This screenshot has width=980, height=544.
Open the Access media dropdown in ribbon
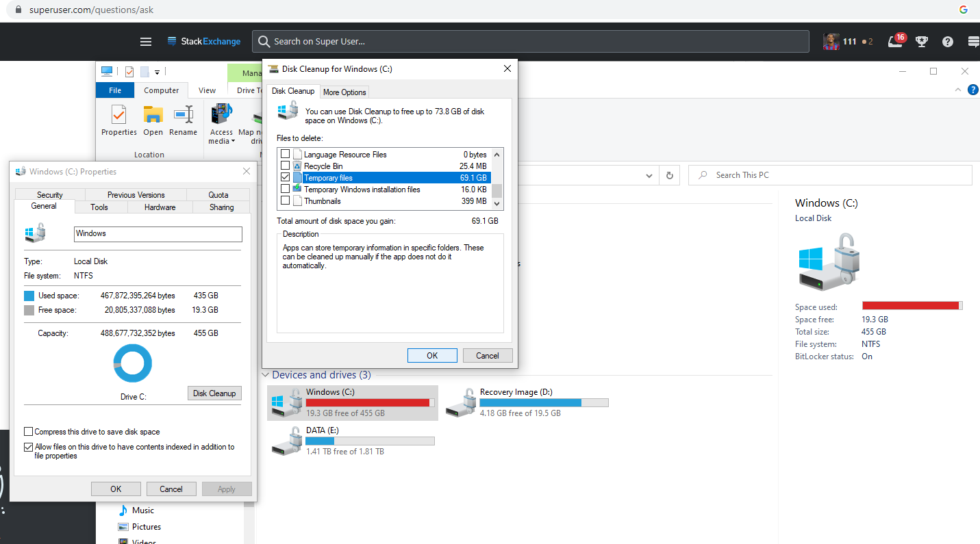(222, 125)
